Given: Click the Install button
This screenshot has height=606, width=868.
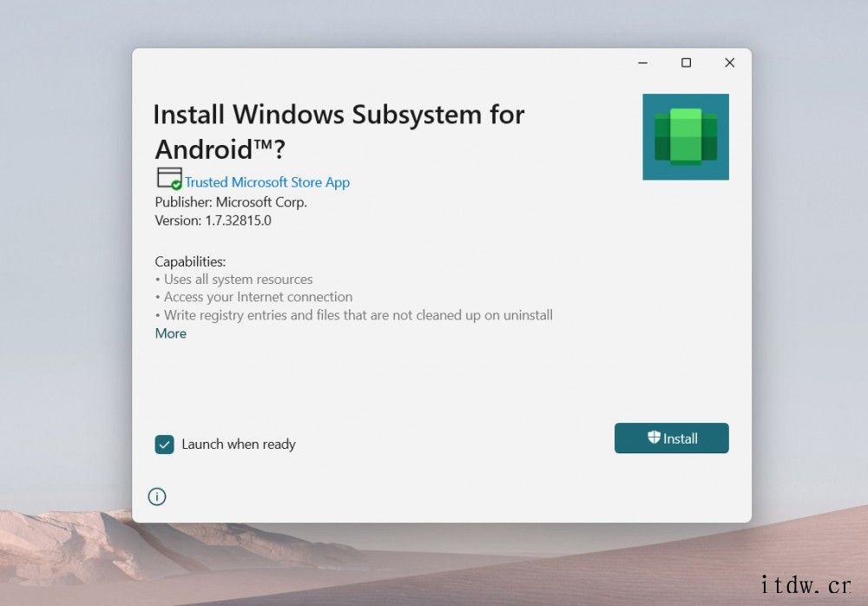Looking at the screenshot, I should 672,438.
